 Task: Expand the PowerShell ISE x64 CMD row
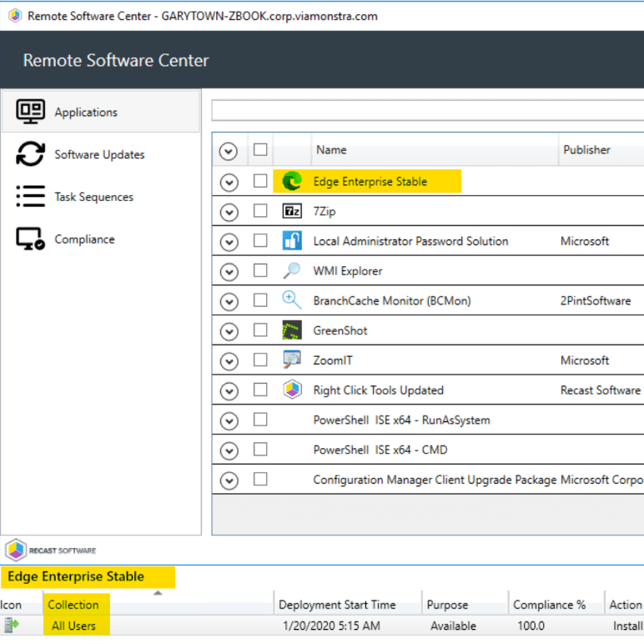click(x=229, y=451)
